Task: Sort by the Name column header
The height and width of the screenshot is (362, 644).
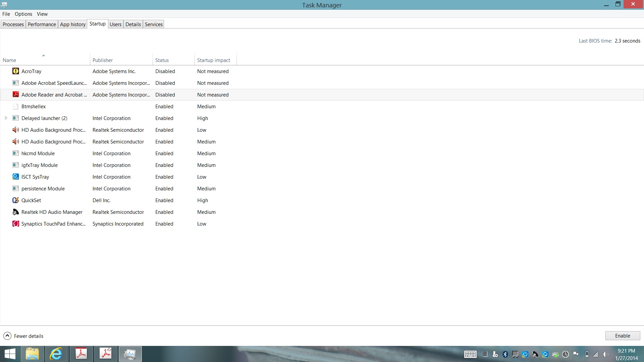Action: pyautogui.click(x=45, y=60)
